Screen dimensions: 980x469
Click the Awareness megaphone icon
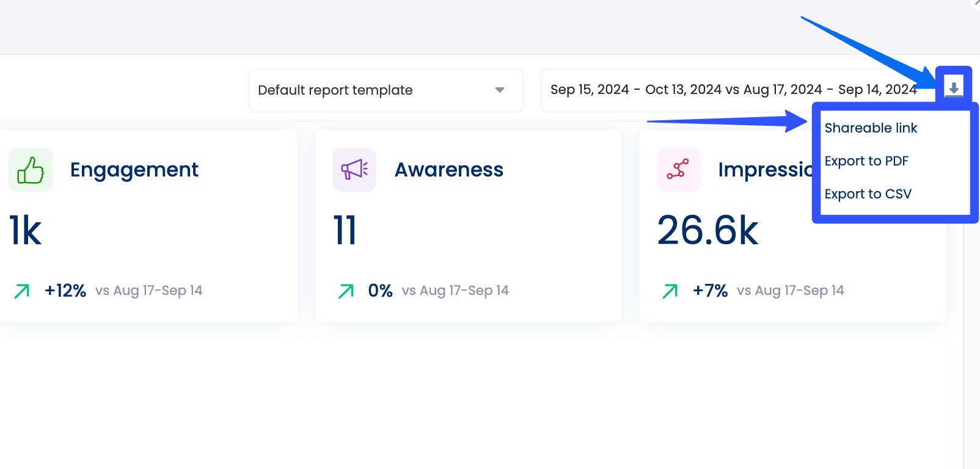click(x=354, y=170)
